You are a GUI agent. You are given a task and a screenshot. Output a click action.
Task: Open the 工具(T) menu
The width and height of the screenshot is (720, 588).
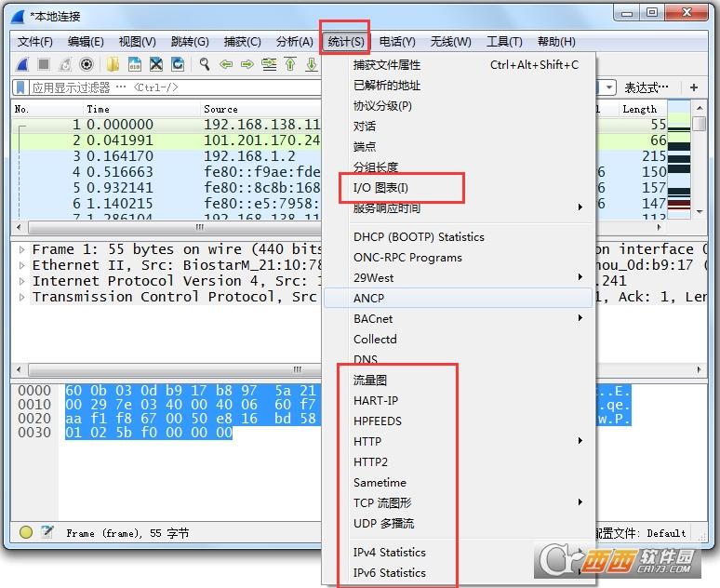pyautogui.click(x=504, y=42)
